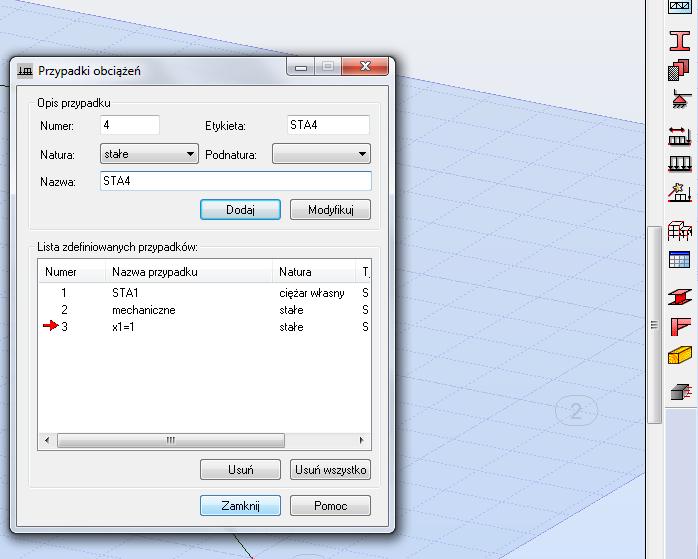The height and width of the screenshot is (559, 698).
Task: Click the truss icon atop the toolbar
Action: [x=679, y=6]
